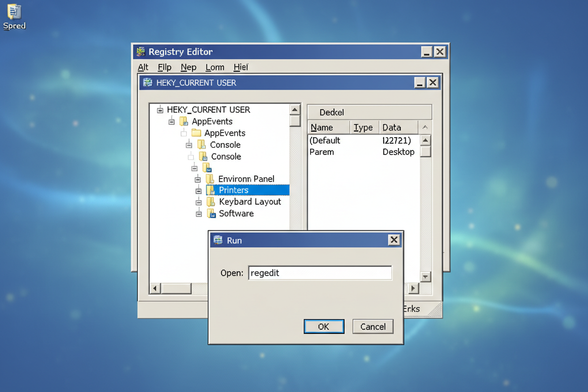The image size is (588, 392).
Task: Click the Printers folder icon
Action: coord(211,190)
